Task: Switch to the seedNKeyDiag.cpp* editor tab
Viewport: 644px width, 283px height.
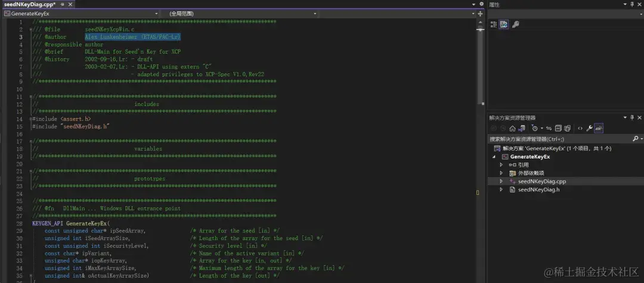Action: point(29,4)
